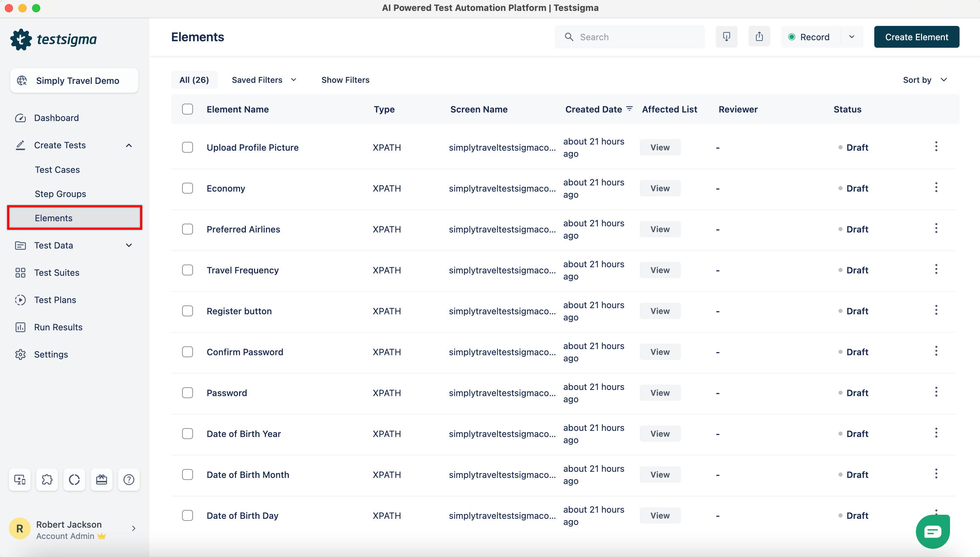Check the Upload Profile Picture checkbox

click(x=188, y=147)
